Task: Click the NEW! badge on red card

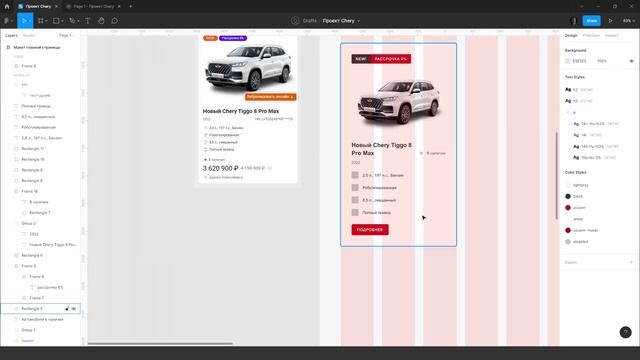Action: (361, 59)
